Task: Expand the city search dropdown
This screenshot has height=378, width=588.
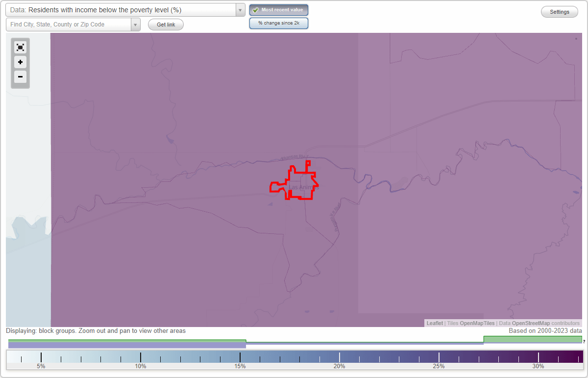Action: pyautogui.click(x=135, y=24)
